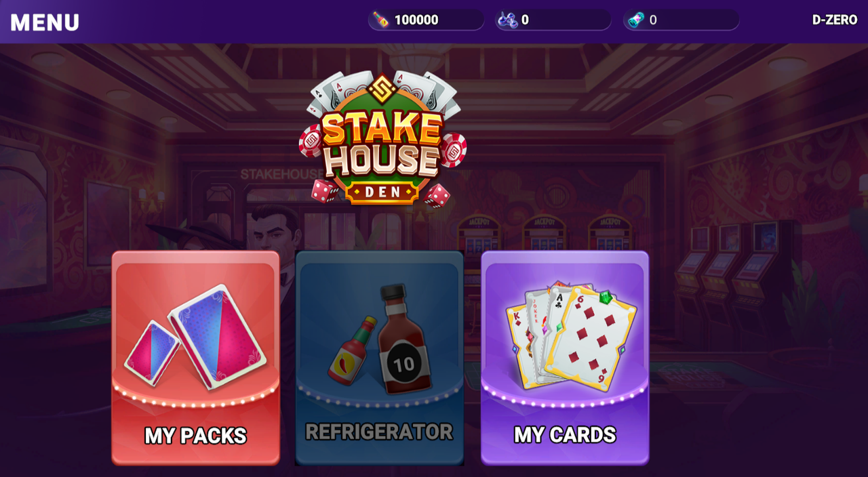Viewport: 868px width, 477px height.
Task: Select the teal canister balance counter
Action: point(653,20)
